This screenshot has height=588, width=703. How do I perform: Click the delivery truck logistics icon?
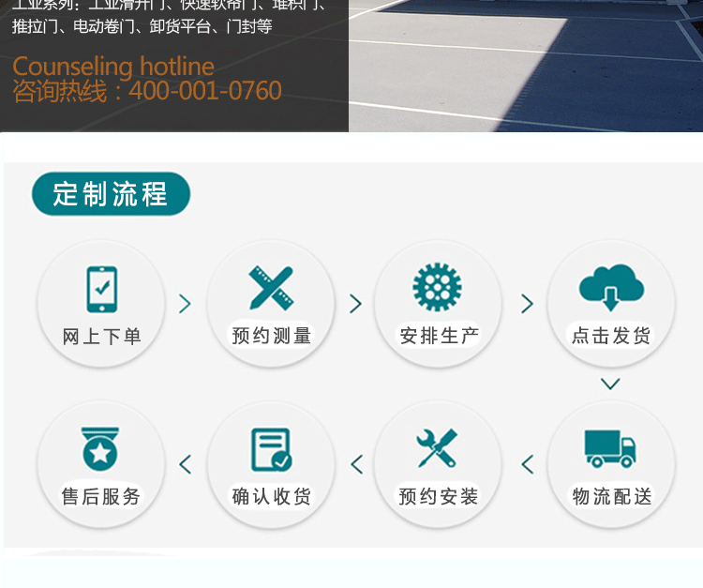(x=610, y=448)
